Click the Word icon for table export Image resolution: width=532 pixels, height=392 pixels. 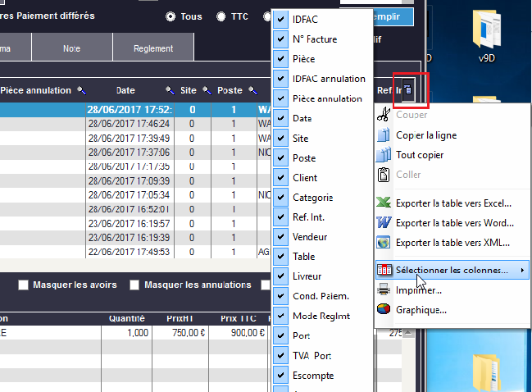pos(384,222)
